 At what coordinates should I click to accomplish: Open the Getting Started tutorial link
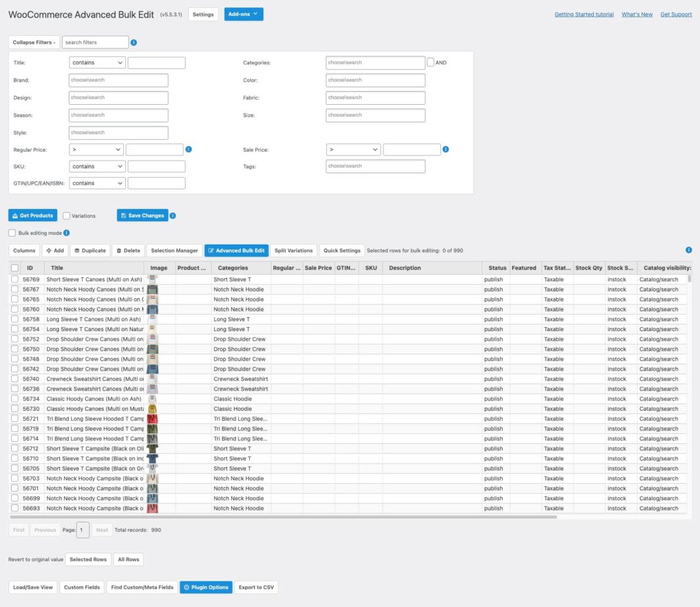584,14
